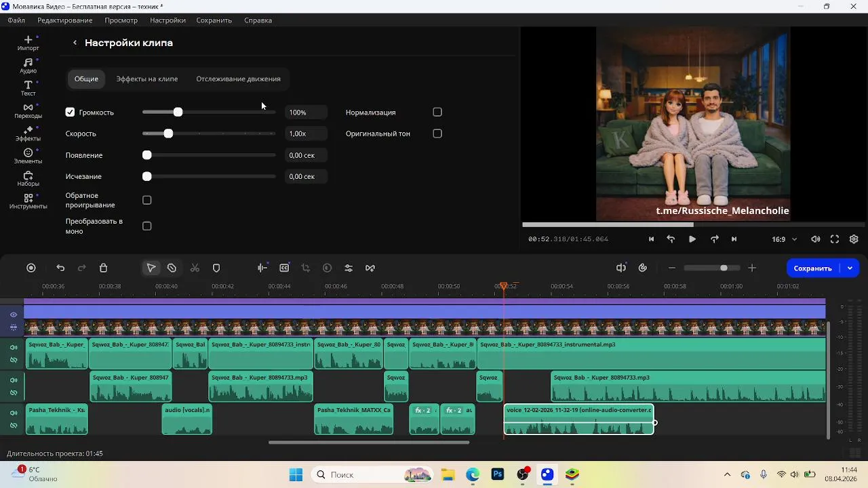Play the preview video
Screen dimensions: 868x488
(692, 239)
